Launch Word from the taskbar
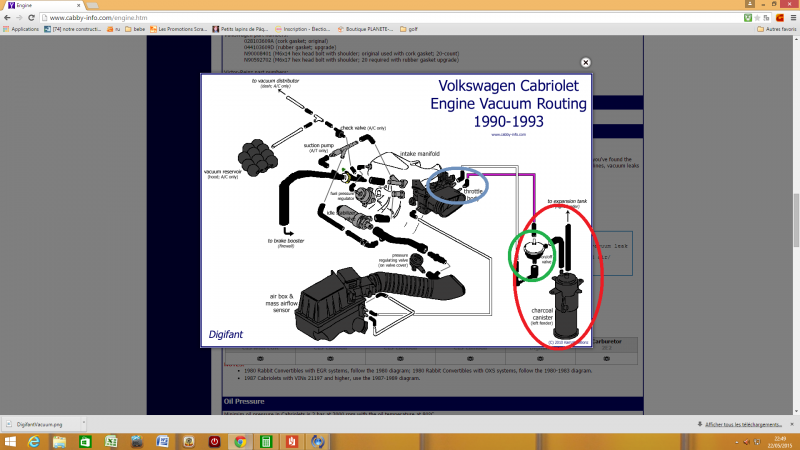The height and width of the screenshot is (450, 800). coord(162,441)
